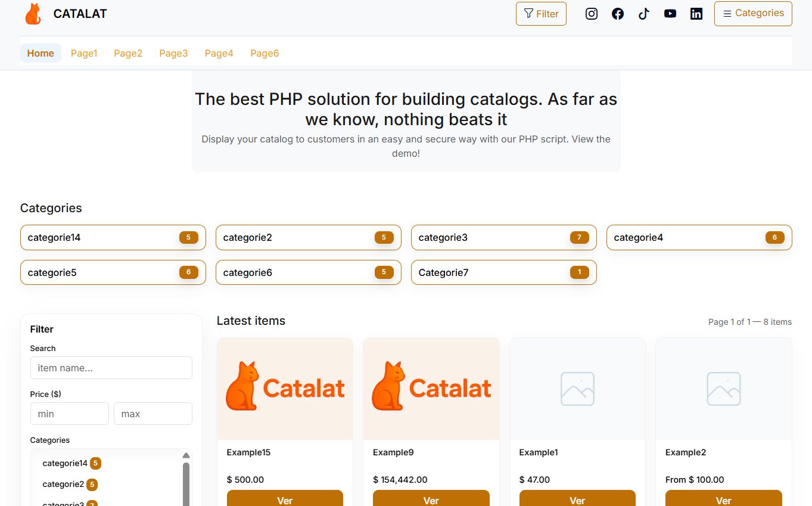Open the categorie3 category chip

pyautogui.click(x=503, y=237)
